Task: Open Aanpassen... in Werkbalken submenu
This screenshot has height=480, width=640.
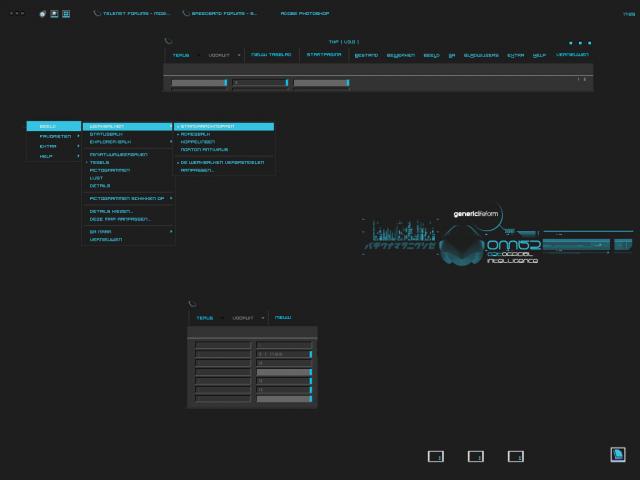Action: (224, 170)
